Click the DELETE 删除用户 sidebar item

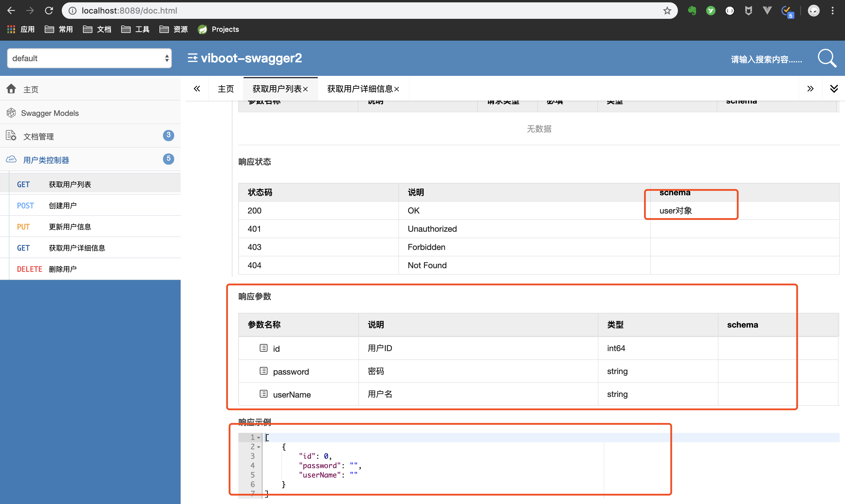pos(93,268)
